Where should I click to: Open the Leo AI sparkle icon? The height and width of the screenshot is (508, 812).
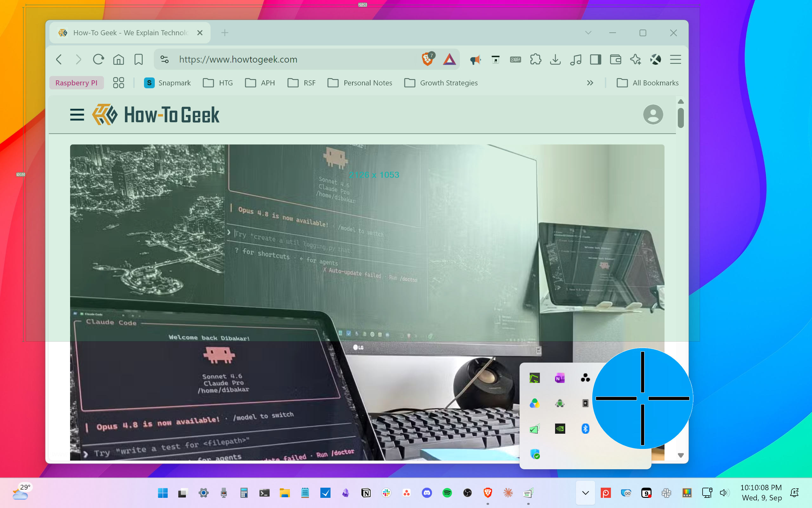point(635,59)
